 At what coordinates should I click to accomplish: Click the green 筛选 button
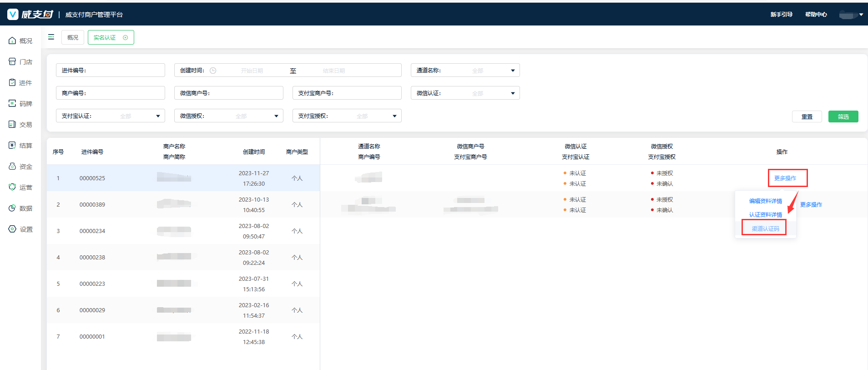click(x=843, y=117)
